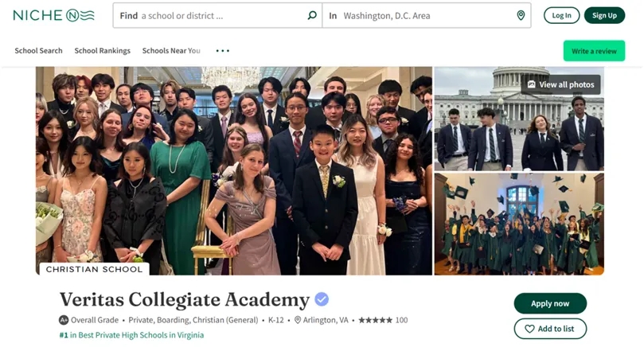Open the graduation caps photo thumbnail
The image size is (644, 351).
(x=519, y=224)
